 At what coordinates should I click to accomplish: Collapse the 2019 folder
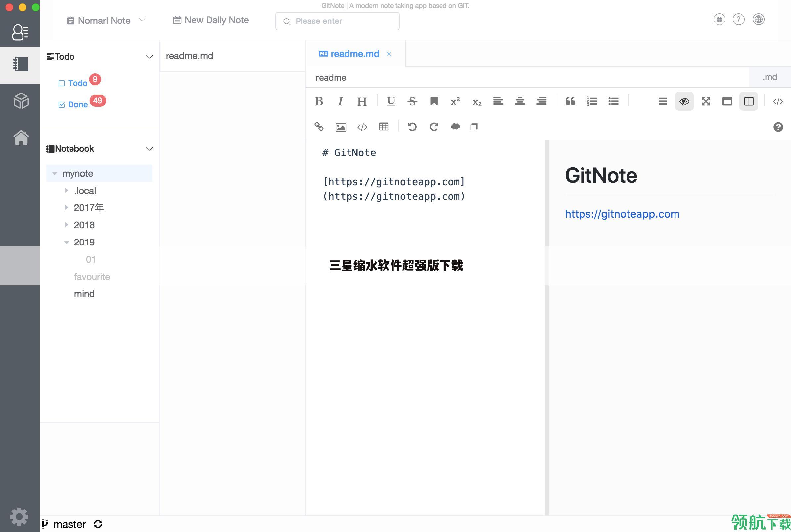pyautogui.click(x=67, y=242)
